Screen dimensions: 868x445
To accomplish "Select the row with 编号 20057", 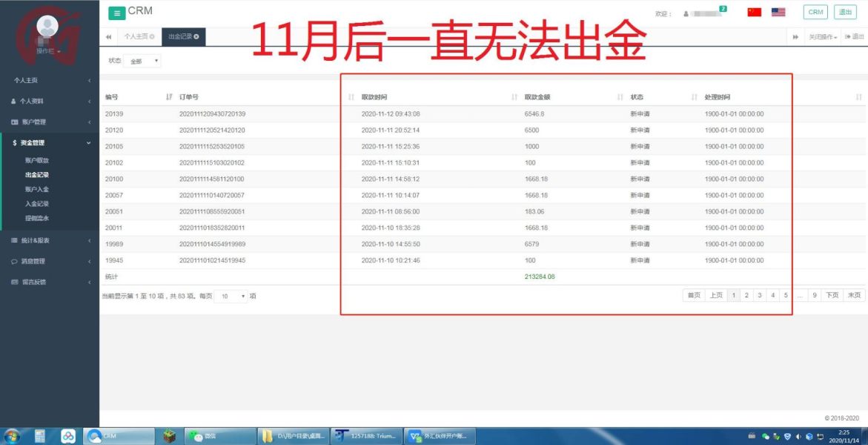I will tap(483, 195).
